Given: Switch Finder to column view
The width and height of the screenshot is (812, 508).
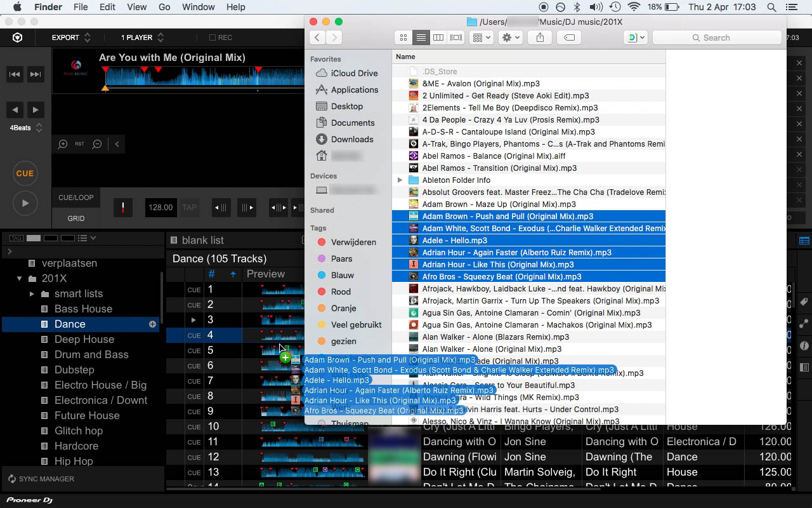Looking at the screenshot, I should [x=438, y=37].
